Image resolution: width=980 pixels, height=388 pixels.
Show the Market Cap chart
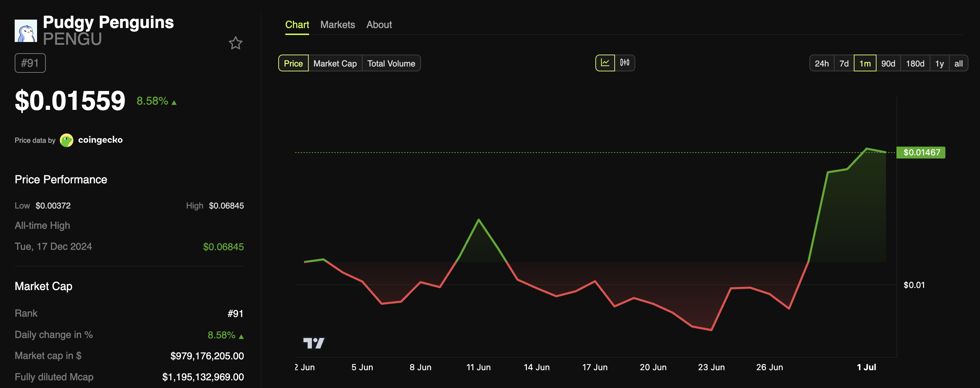(x=335, y=63)
